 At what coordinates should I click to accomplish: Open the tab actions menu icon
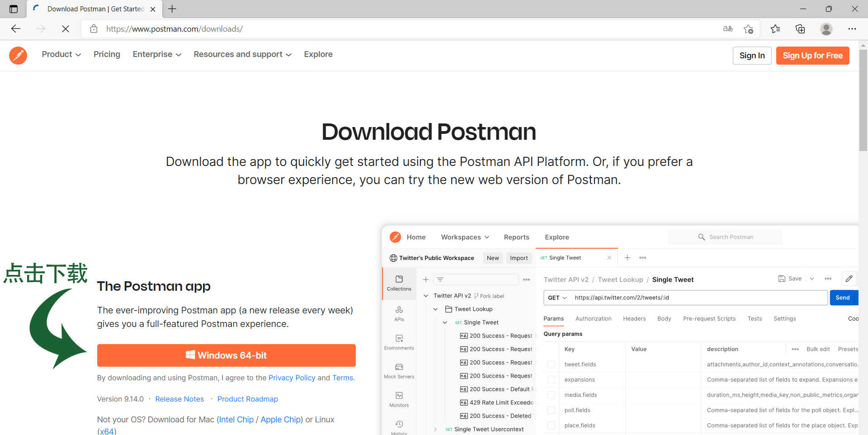[14, 9]
